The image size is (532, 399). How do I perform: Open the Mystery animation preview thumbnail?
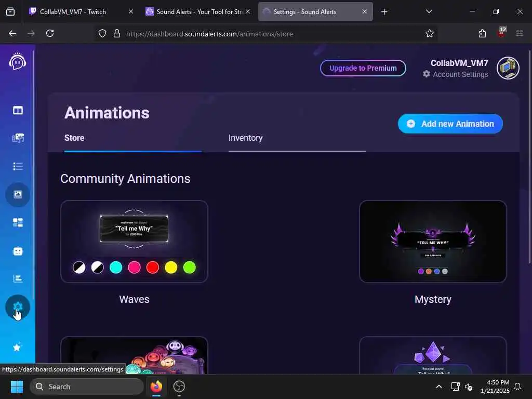pyautogui.click(x=433, y=241)
